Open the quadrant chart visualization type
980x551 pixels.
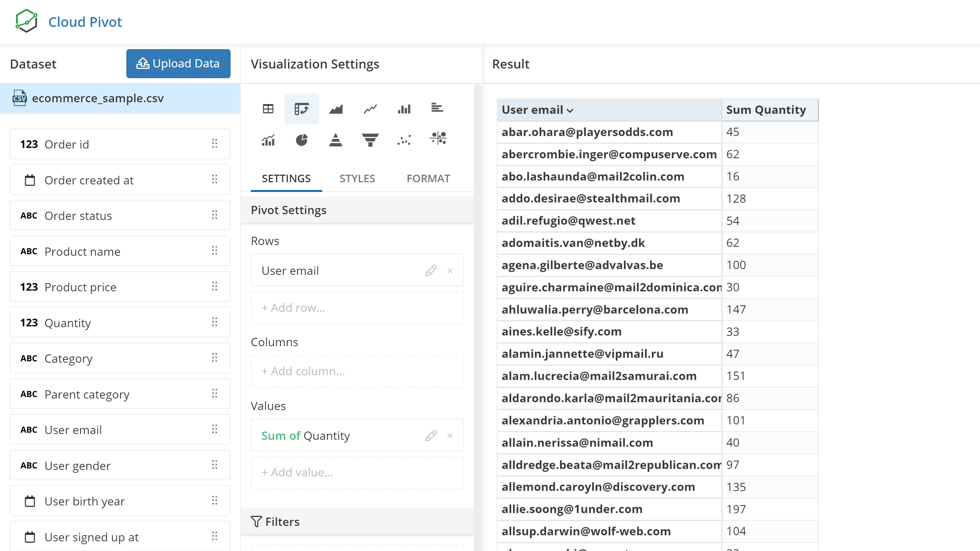point(438,140)
